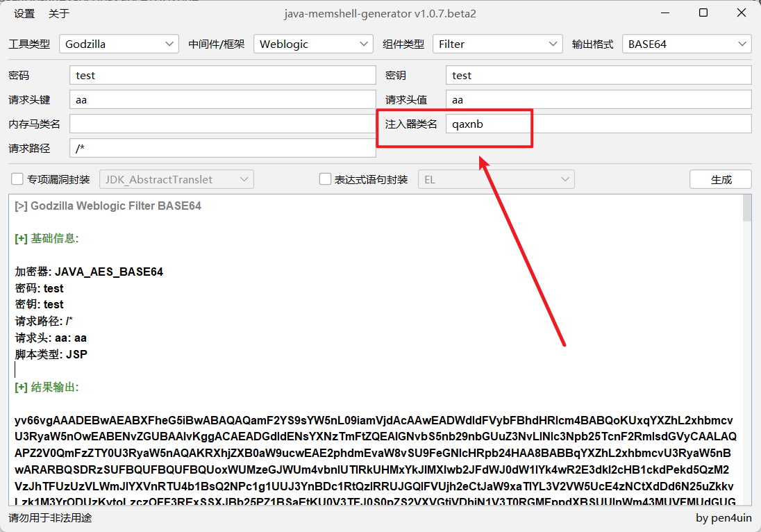Click the 密码 input field
Viewport: 761px width, 532px height.
pos(223,75)
